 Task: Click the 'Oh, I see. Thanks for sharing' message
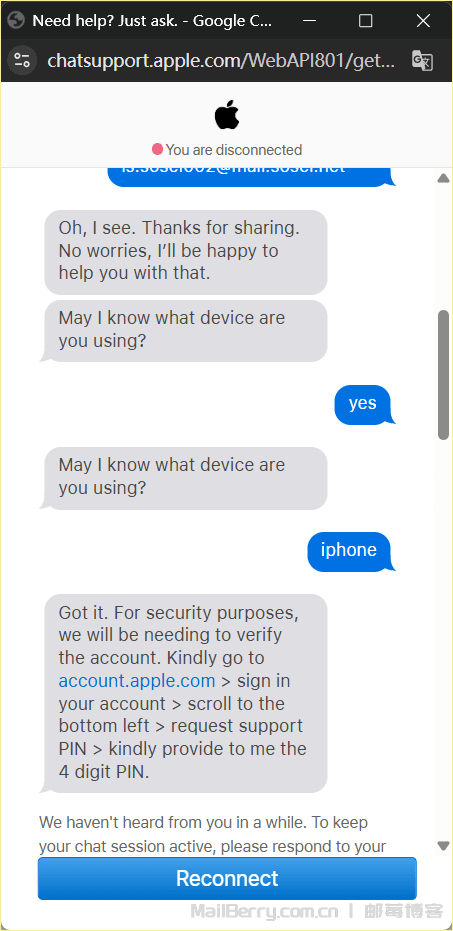pyautogui.click(x=186, y=252)
